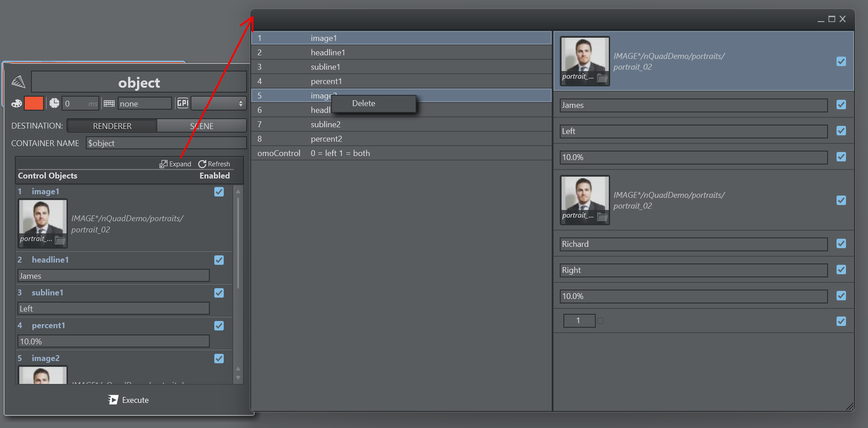Choose Delete from the context menu
868x428 pixels.
[x=363, y=103]
